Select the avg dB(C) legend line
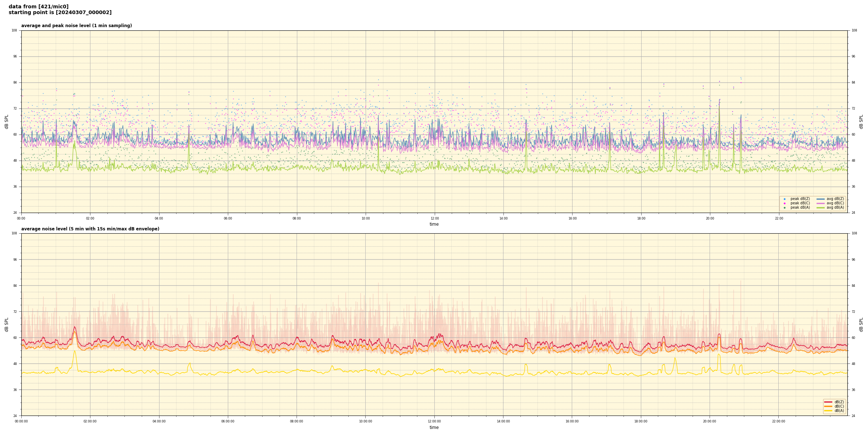This screenshot has width=868, height=434. pos(821,203)
